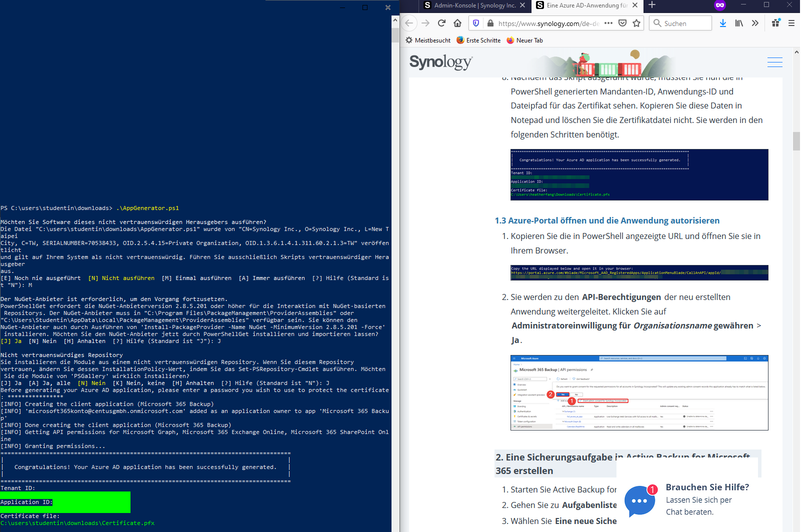Screen dimensions: 802x532
Task: Open Meistbesucht bookmarks folder
Action: click(428, 40)
